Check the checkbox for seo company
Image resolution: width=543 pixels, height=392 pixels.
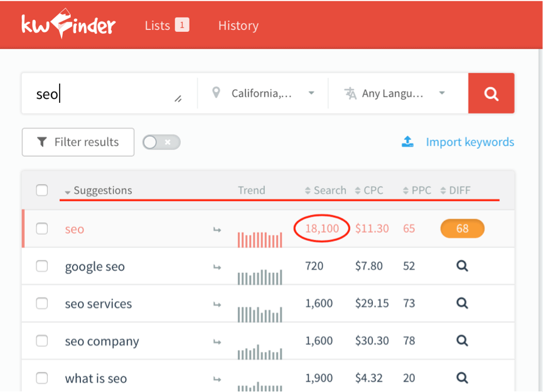pyautogui.click(x=42, y=341)
